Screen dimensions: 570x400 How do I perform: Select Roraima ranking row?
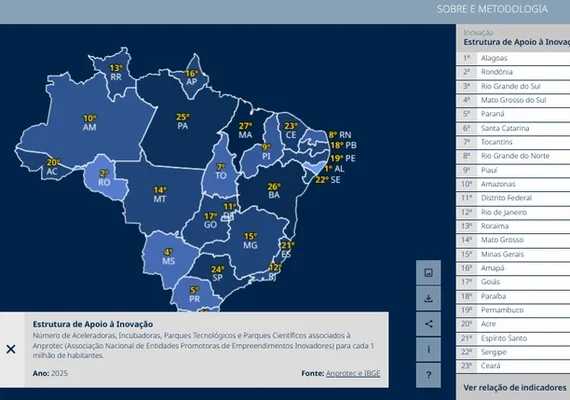513,226
